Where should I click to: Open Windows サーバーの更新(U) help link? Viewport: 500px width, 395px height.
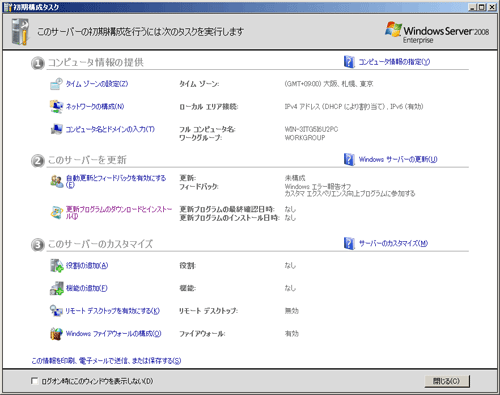(x=398, y=159)
